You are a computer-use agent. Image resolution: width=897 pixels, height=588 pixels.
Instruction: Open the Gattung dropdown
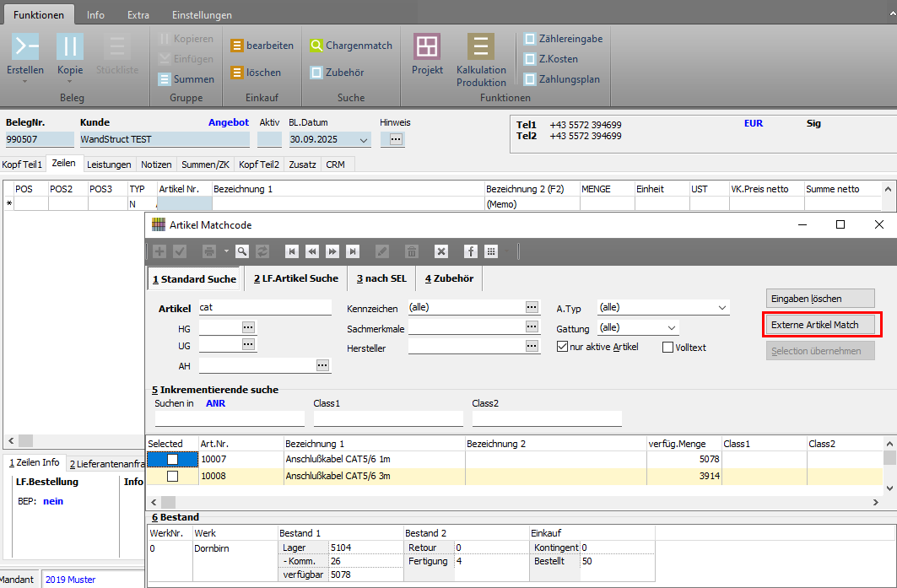(672, 327)
